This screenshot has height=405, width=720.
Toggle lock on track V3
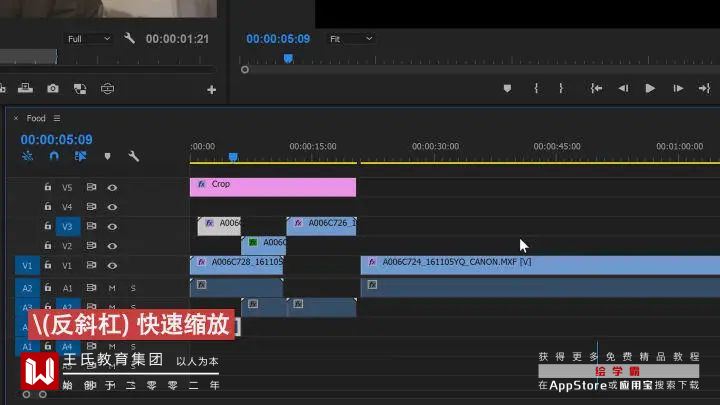click(x=47, y=225)
